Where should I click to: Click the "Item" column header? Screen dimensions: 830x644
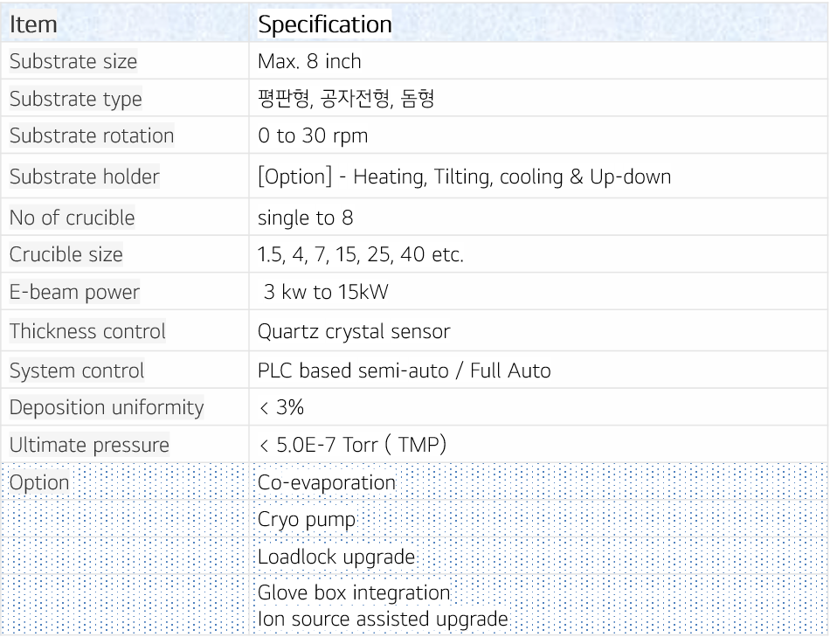(x=33, y=24)
